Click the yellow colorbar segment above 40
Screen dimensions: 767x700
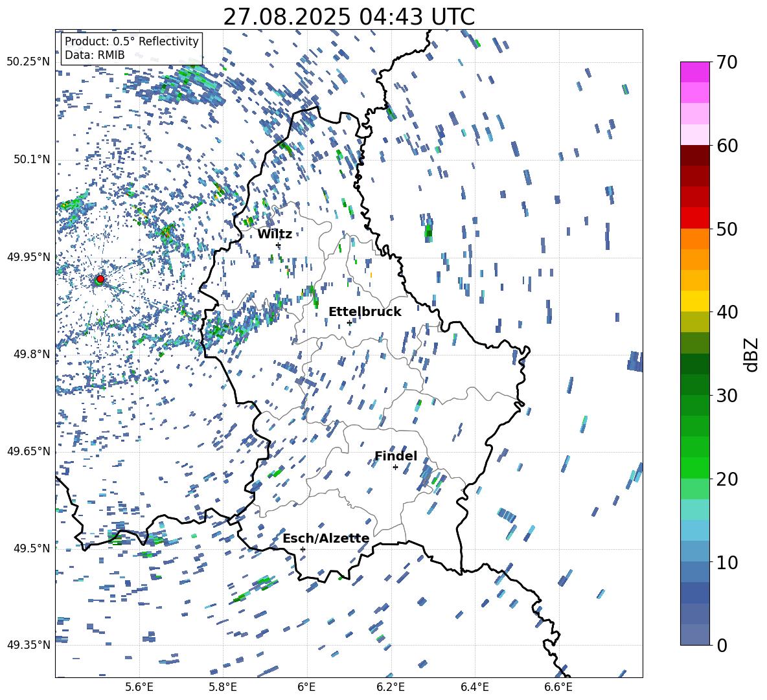pos(694,301)
